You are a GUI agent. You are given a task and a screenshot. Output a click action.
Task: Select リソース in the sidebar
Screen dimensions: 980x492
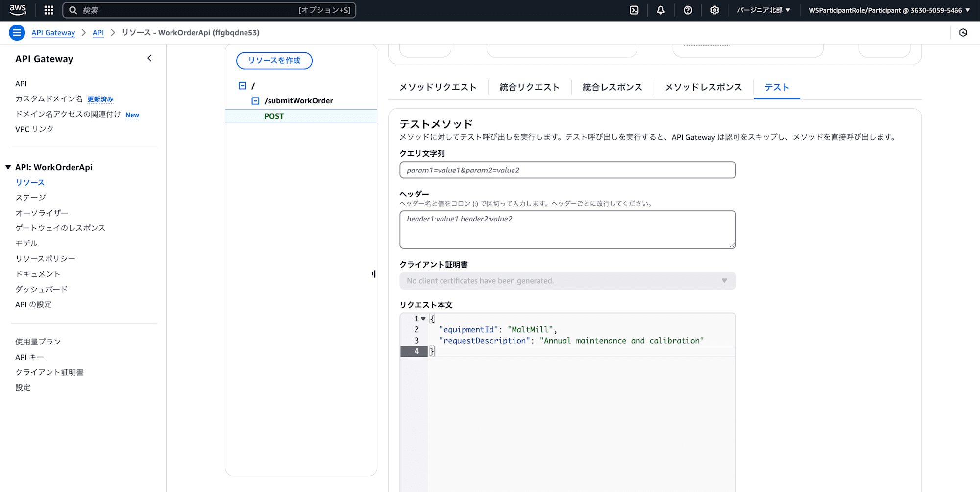(30, 182)
